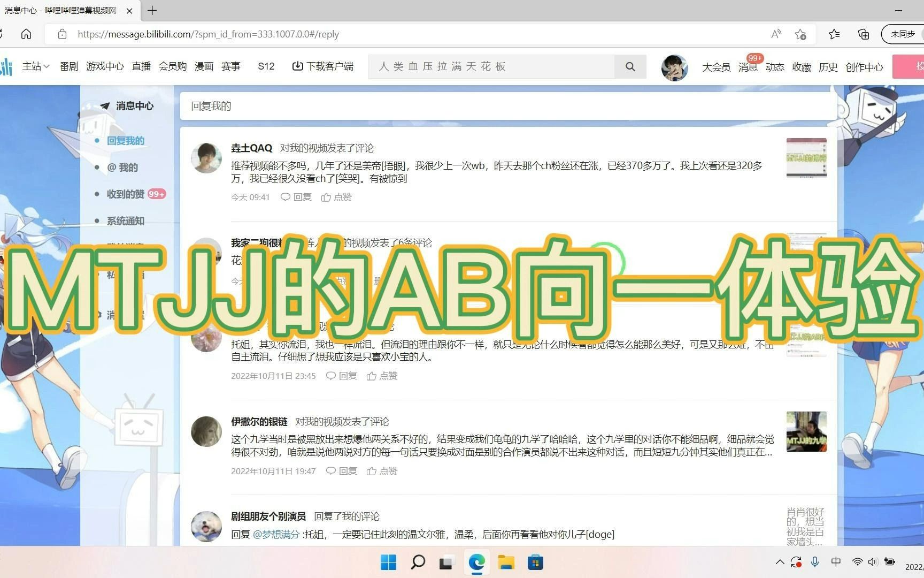Open a new browser tab

point(152,10)
